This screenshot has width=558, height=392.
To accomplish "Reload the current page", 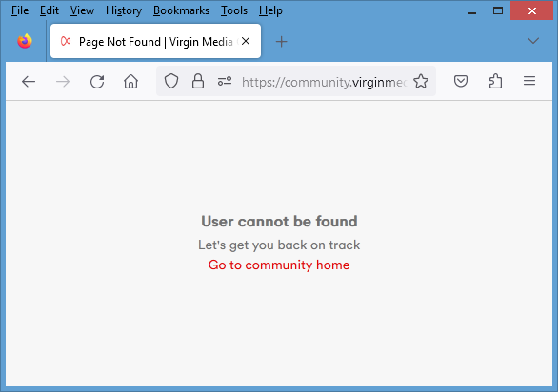I will pyautogui.click(x=97, y=82).
